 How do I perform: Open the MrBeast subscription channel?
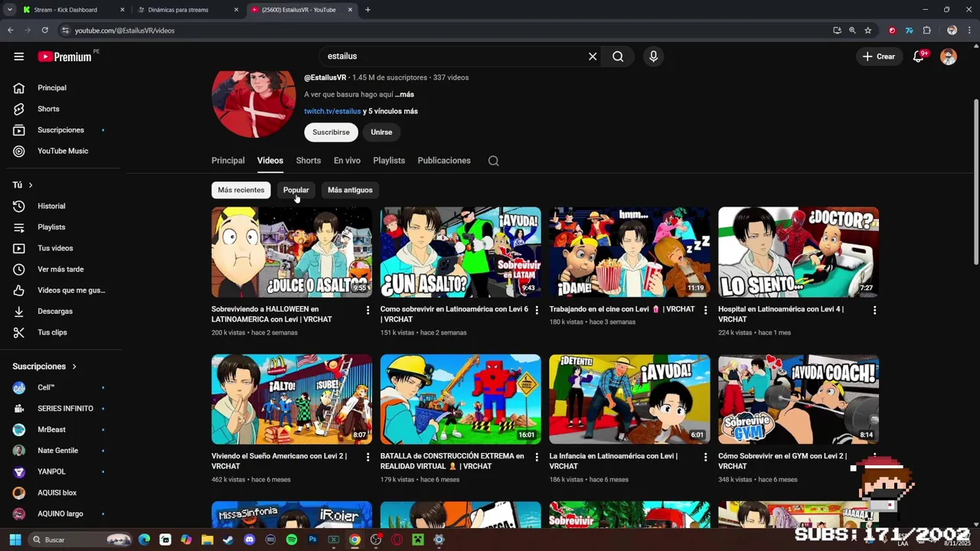pos(60,430)
